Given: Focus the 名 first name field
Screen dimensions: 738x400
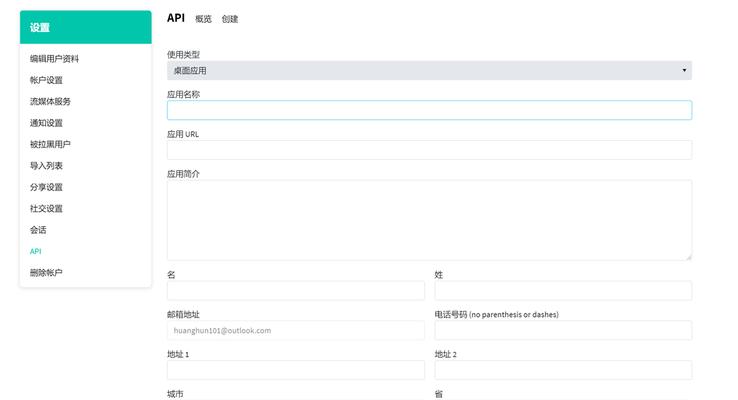Looking at the screenshot, I should pyautogui.click(x=296, y=290).
